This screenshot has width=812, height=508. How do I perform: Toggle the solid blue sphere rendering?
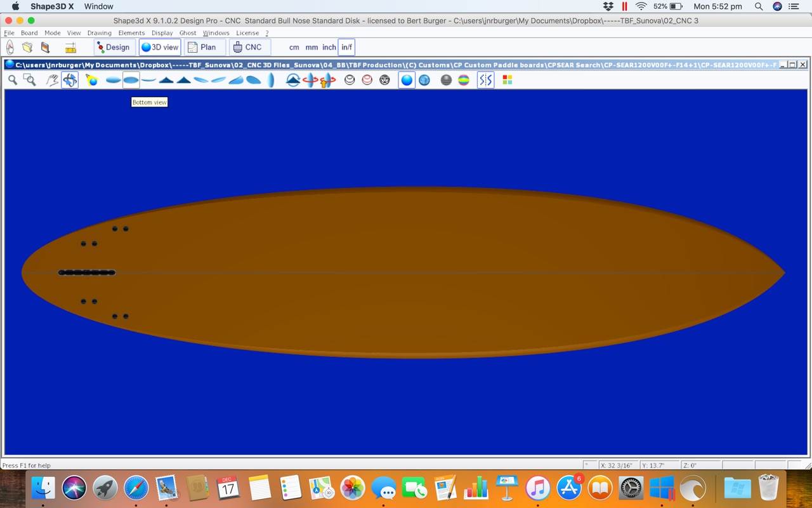point(407,80)
